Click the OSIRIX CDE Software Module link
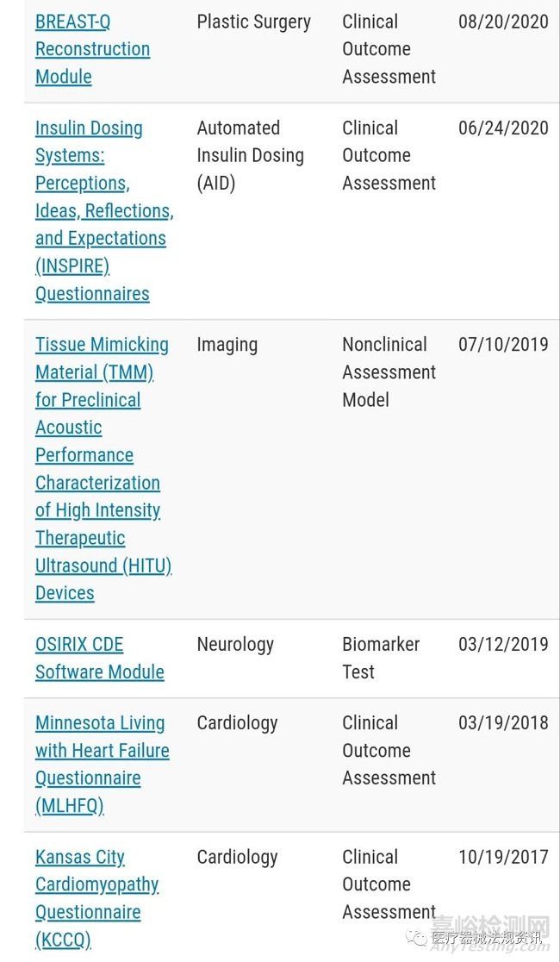This screenshot has height=962, width=560. click(99, 659)
